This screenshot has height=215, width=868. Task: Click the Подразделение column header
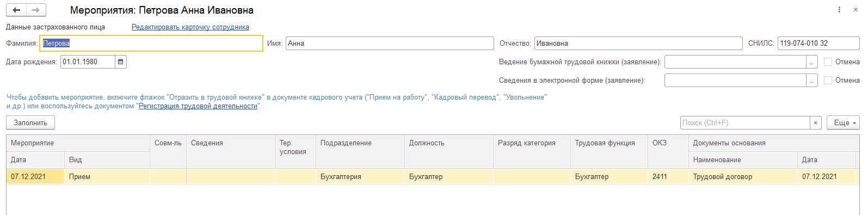pyautogui.click(x=360, y=151)
